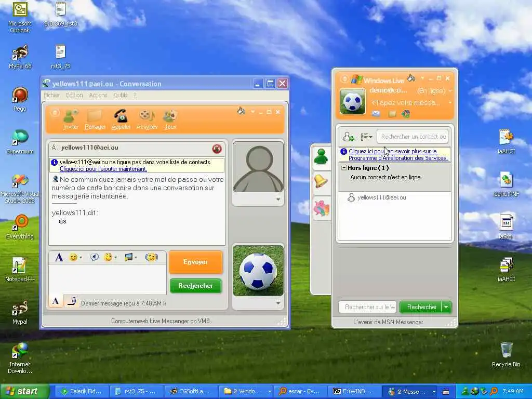The height and width of the screenshot is (399, 532).
Task: Select the Recycle Bin desktop icon
Action: click(x=506, y=354)
